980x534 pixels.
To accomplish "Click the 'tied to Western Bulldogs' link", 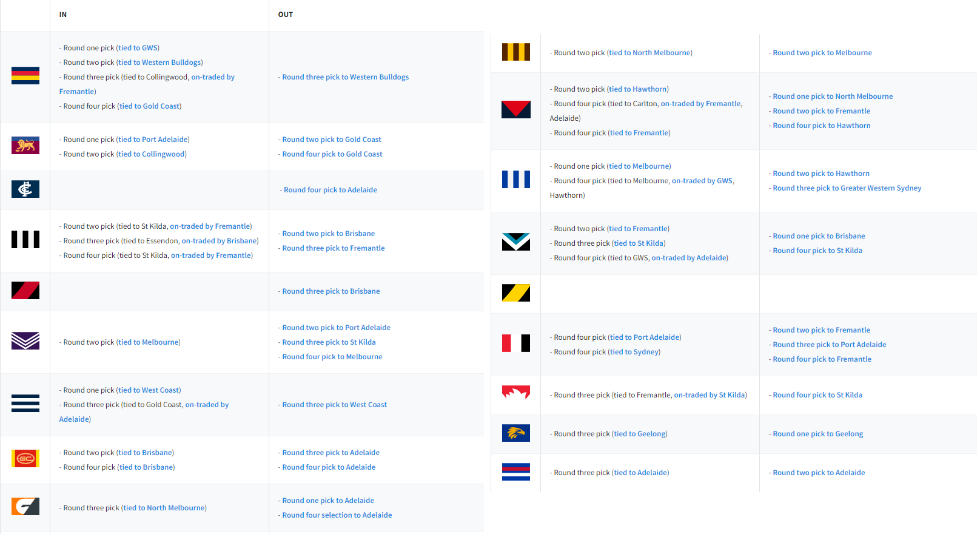I will pos(159,63).
